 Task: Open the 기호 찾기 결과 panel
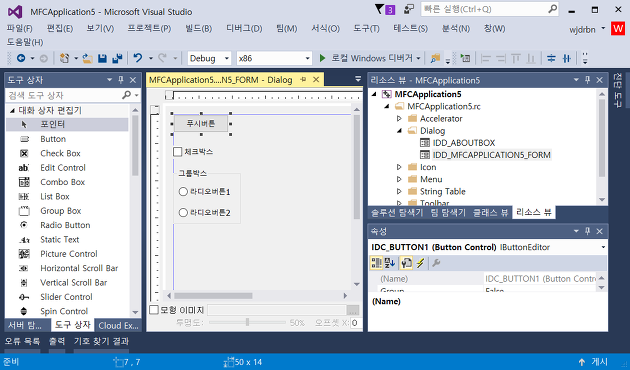click(101, 341)
